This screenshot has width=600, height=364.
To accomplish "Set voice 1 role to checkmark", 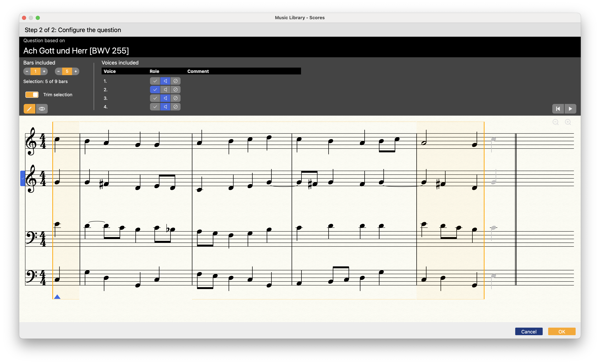I will point(155,81).
